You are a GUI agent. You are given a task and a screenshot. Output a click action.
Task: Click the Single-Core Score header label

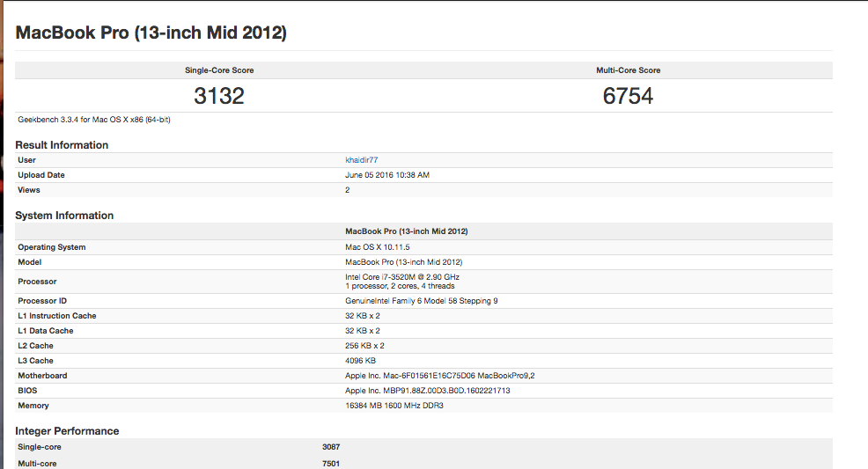(219, 70)
